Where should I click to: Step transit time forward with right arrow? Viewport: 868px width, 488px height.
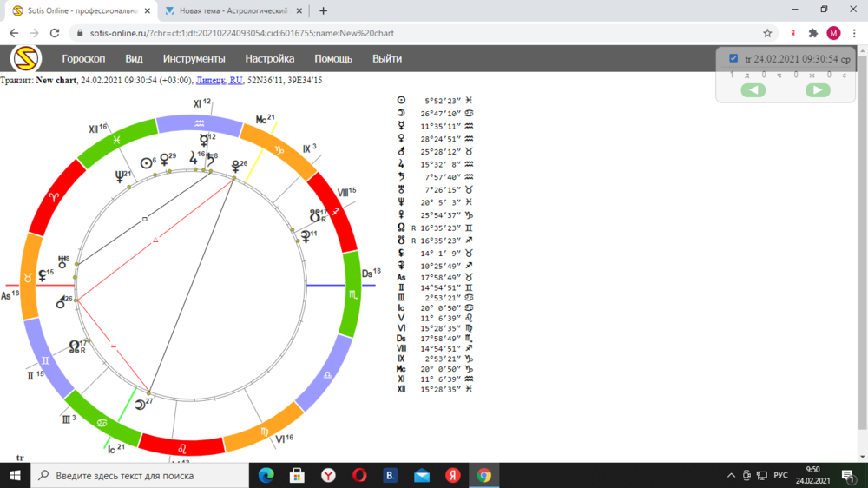(x=818, y=90)
